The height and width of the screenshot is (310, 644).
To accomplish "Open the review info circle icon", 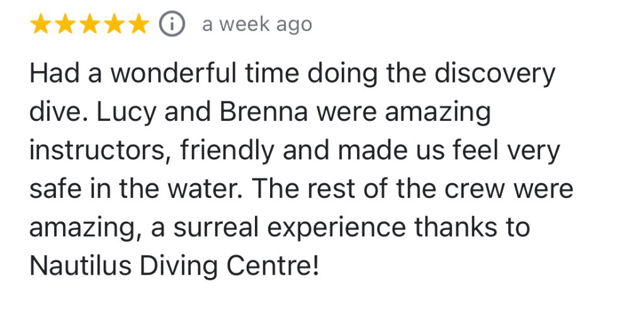I will (x=172, y=25).
